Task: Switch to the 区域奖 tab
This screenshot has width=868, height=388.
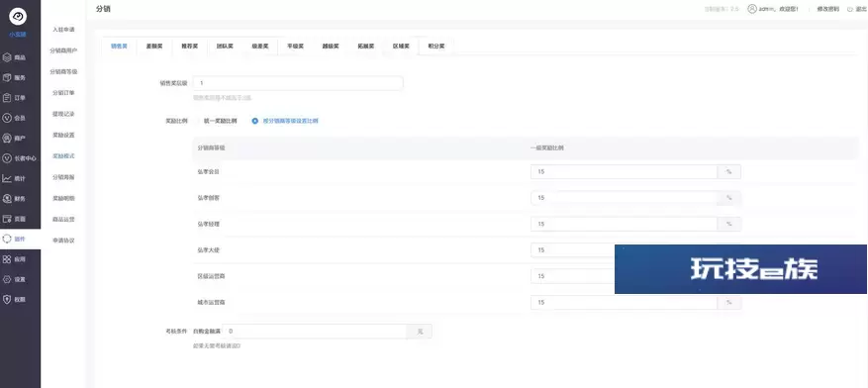Action: pyautogui.click(x=402, y=47)
